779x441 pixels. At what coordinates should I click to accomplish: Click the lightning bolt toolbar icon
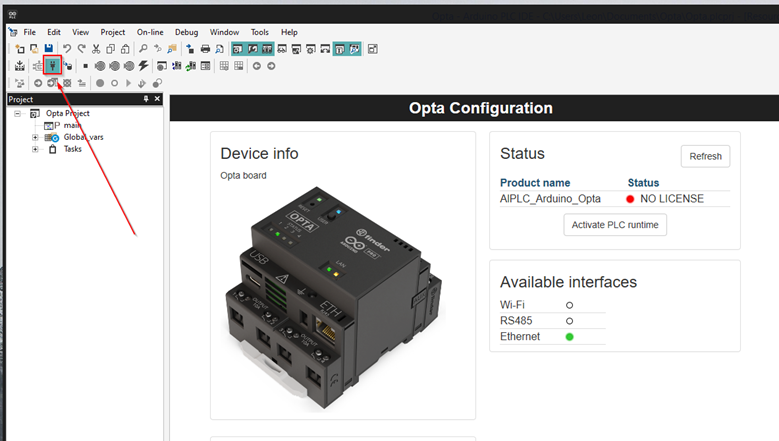tap(144, 66)
